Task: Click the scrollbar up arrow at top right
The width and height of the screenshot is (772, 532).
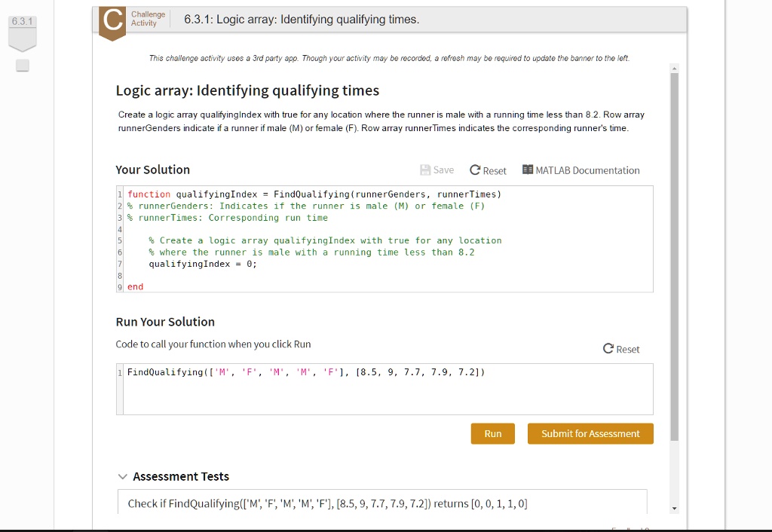Action: pyautogui.click(x=673, y=68)
